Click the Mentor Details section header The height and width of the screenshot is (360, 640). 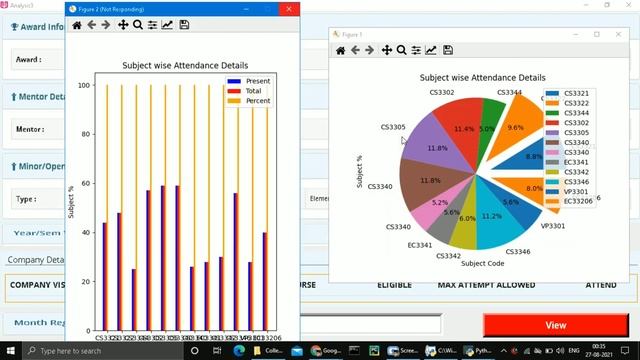38,97
